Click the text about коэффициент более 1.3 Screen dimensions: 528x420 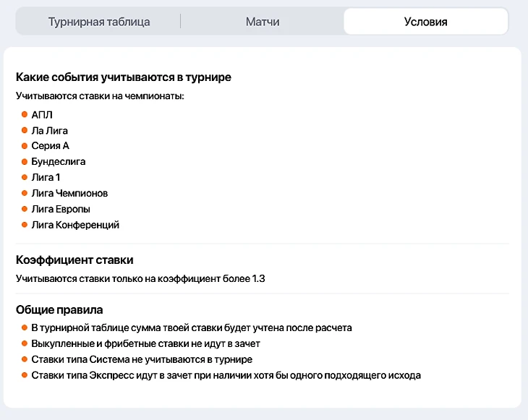pos(140,278)
